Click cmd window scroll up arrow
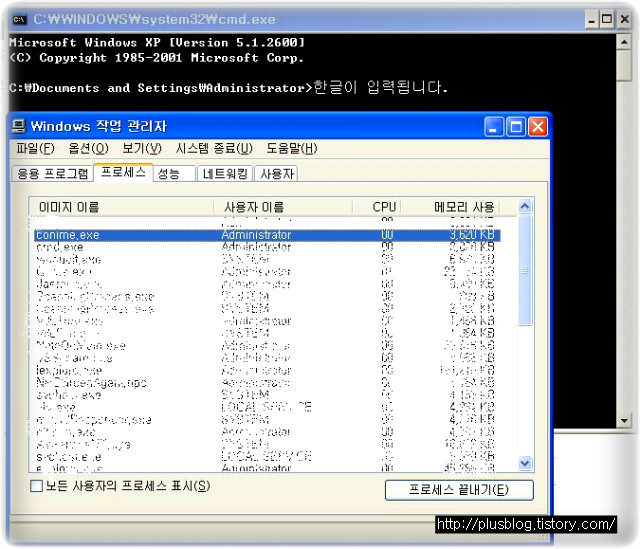 pos(624,42)
